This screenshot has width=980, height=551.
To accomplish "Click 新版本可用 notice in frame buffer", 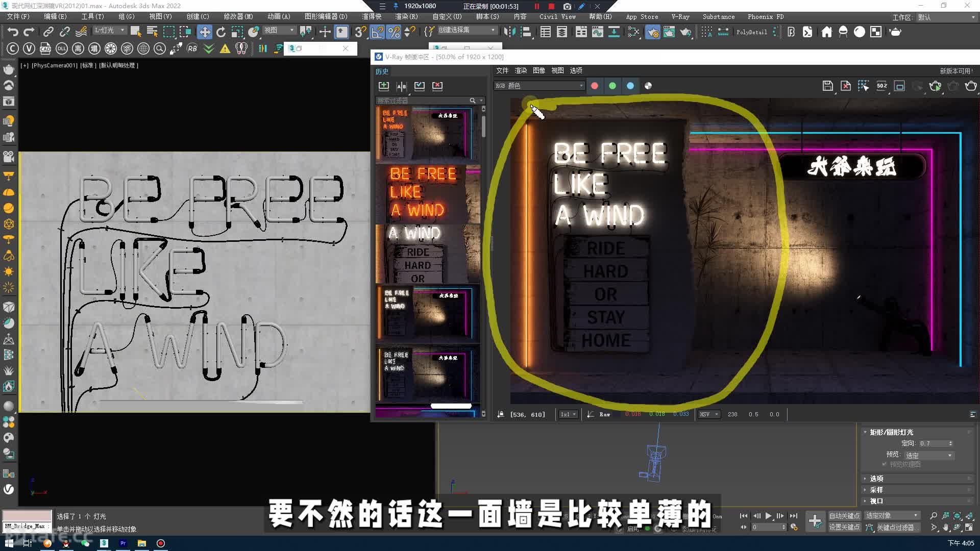I will point(956,71).
